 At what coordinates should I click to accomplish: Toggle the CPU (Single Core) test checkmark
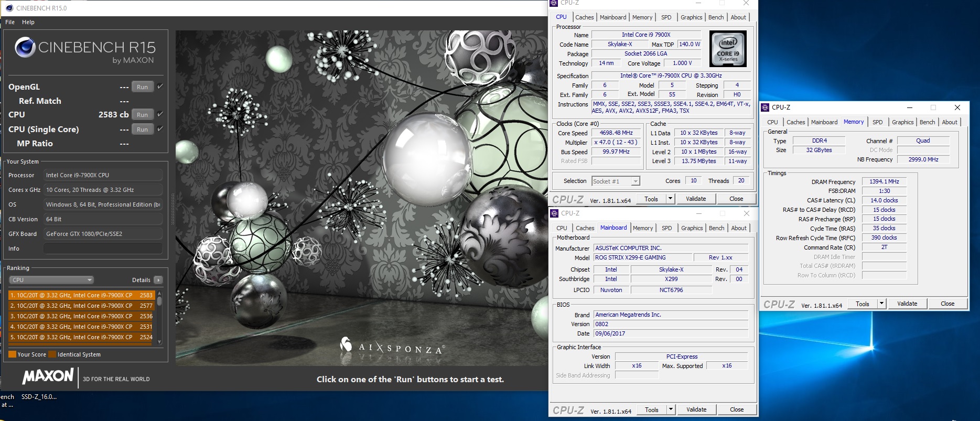point(160,129)
